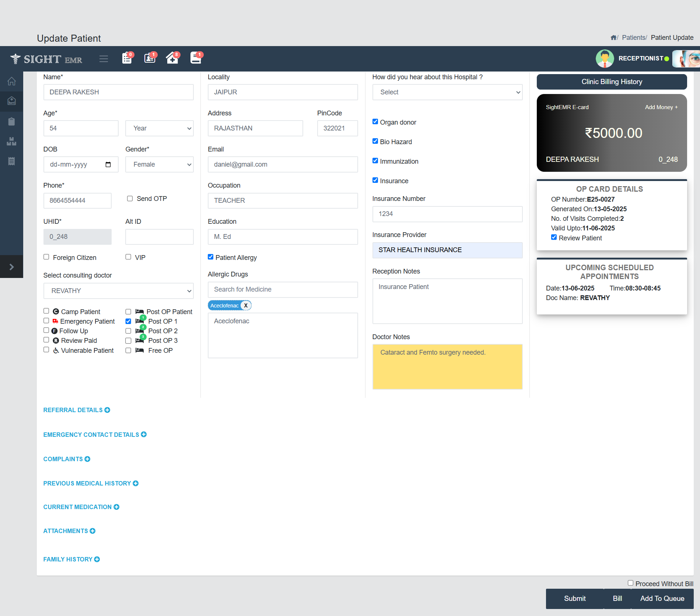Open the Gender dropdown
The height and width of the screenshot is (616, 700).
coord(159,164)
